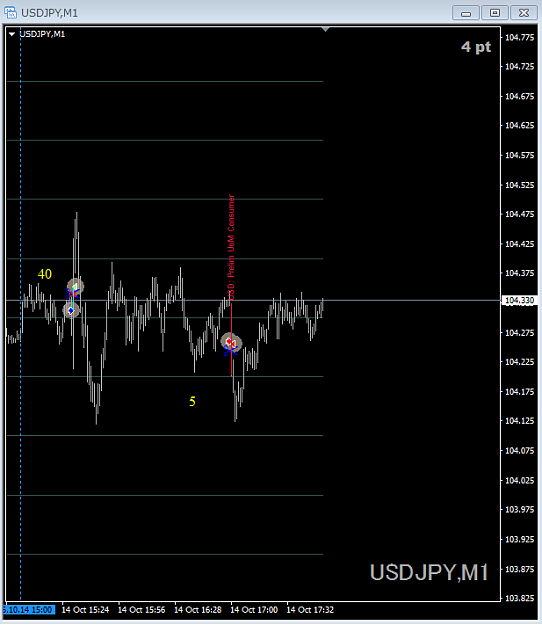Select the red trade marker at 17:00
The width and height of the screenshot is (542, 625).
click(x=231, y=342)
